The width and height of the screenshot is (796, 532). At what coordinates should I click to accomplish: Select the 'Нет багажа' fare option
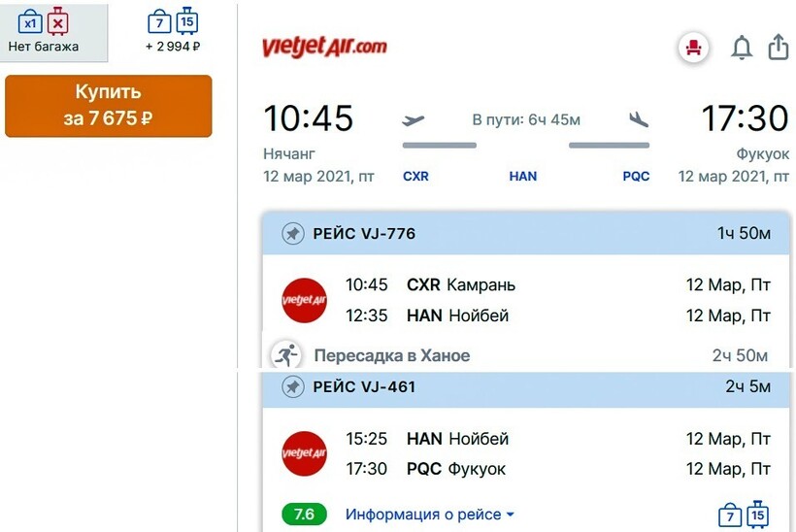tap(44, 31)
